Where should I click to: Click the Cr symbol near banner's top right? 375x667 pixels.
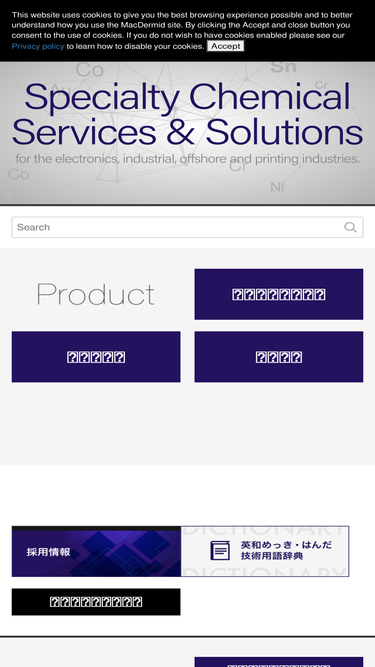coord(321,85)
